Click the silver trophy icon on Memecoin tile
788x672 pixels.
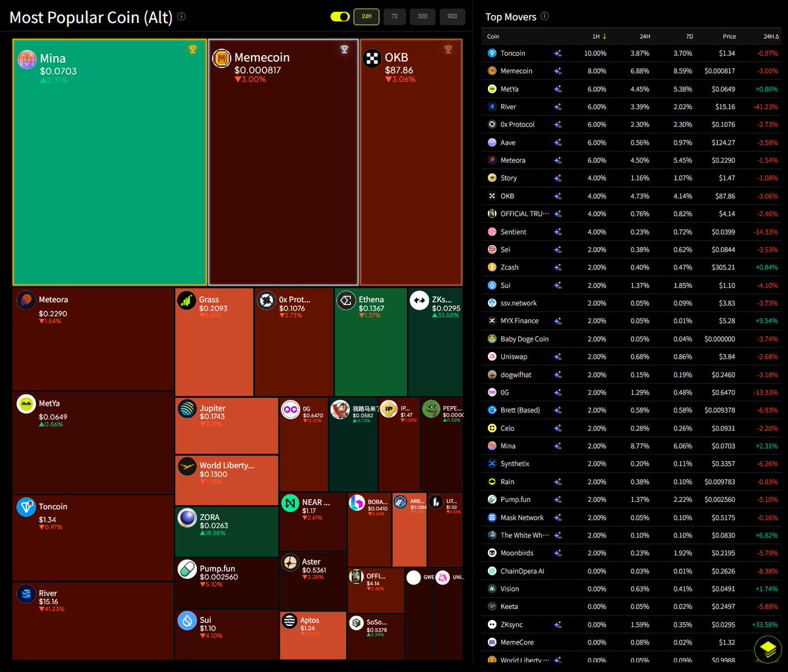[344, 49]
